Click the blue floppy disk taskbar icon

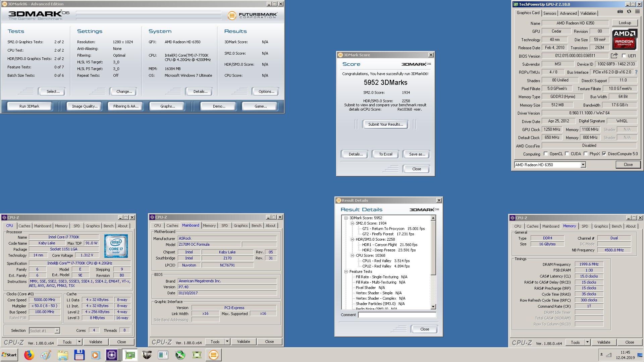click(79, 355)
